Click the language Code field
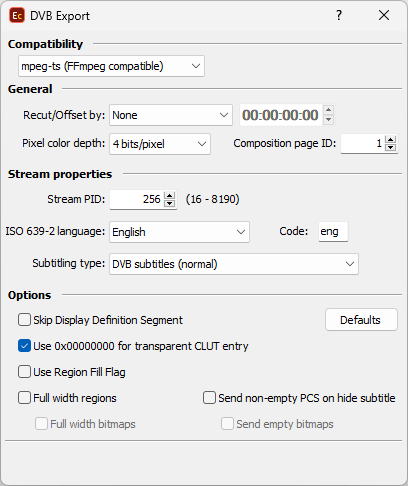Viewport: 408px width, 486px height. click(x=333, y=231)
